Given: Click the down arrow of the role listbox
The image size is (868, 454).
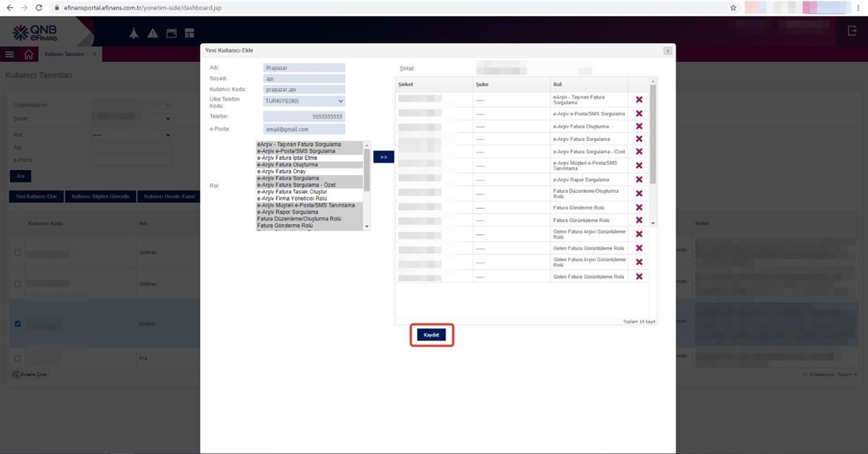Looking at the screenshot, I should (367, 226).
